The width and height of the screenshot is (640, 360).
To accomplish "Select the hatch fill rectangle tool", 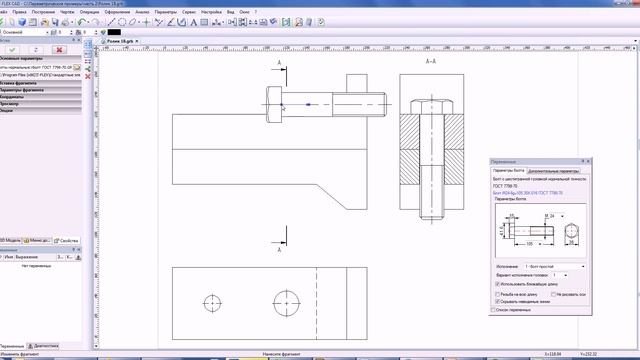I will [x=204, y=22].
